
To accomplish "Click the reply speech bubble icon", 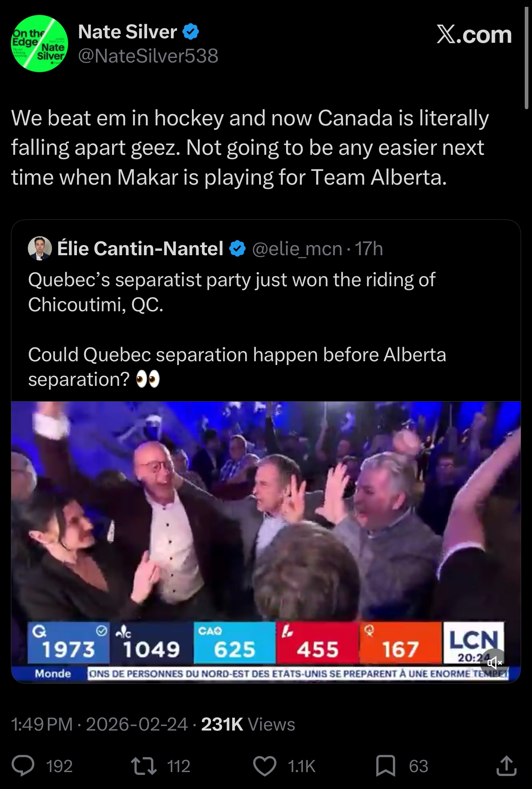I will 23,766.
